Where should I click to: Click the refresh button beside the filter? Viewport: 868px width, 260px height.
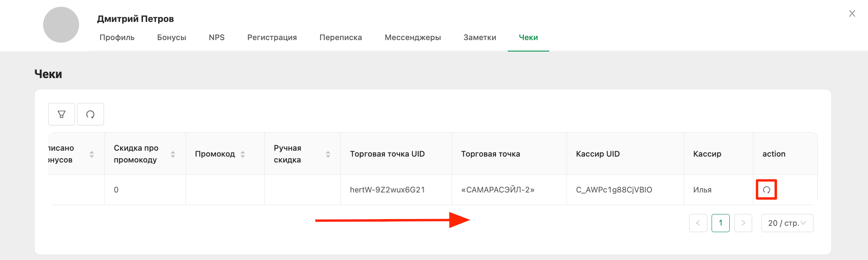(x=90, y=114)
